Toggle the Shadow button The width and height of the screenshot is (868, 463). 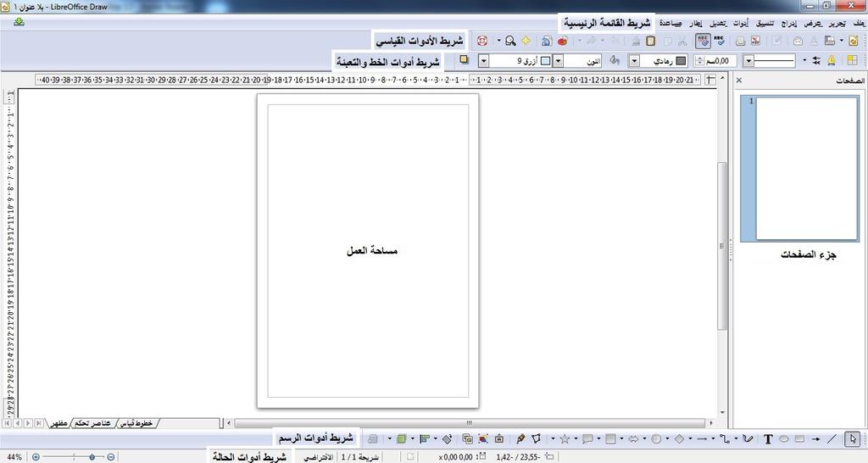(x=464, y=59)
